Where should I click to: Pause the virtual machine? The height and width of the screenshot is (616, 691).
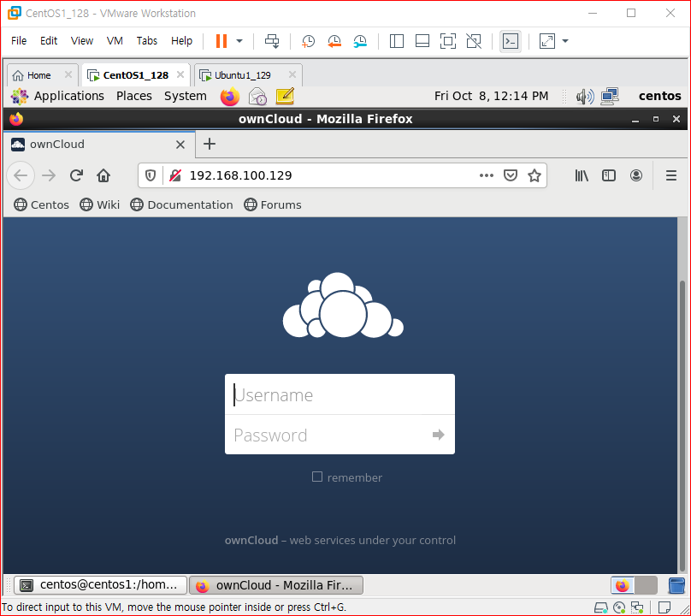(x=221, y=41)
